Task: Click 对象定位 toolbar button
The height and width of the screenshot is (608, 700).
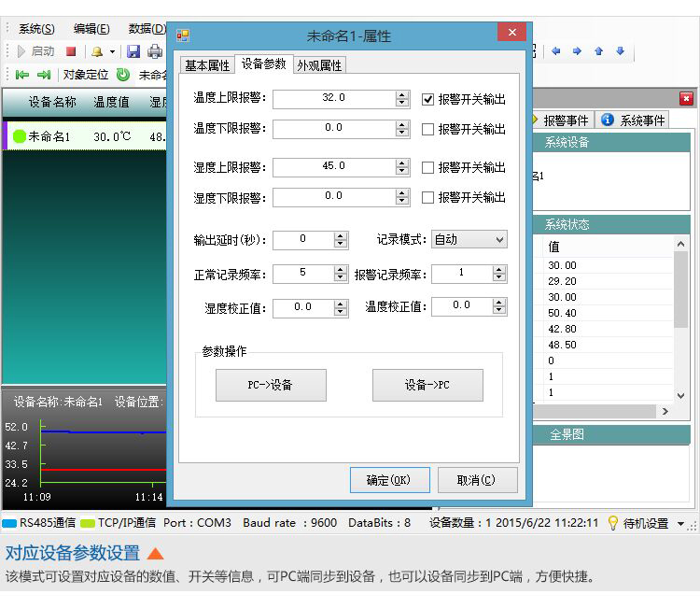Action: 86,75
